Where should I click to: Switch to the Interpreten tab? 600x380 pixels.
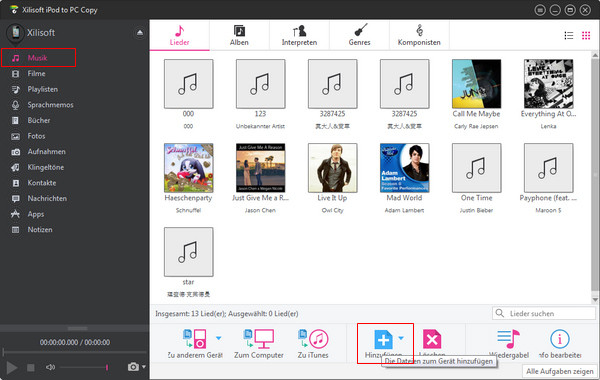[x=299, y=35]
